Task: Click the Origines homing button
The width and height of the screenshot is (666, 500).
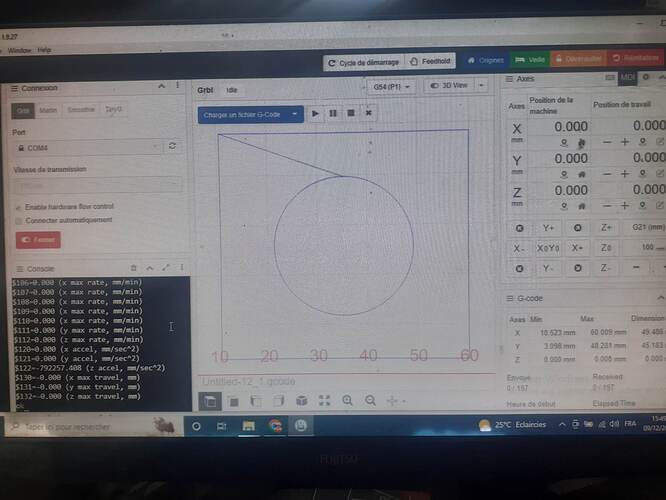Action: pyautogui.click(x=485, y=60)
